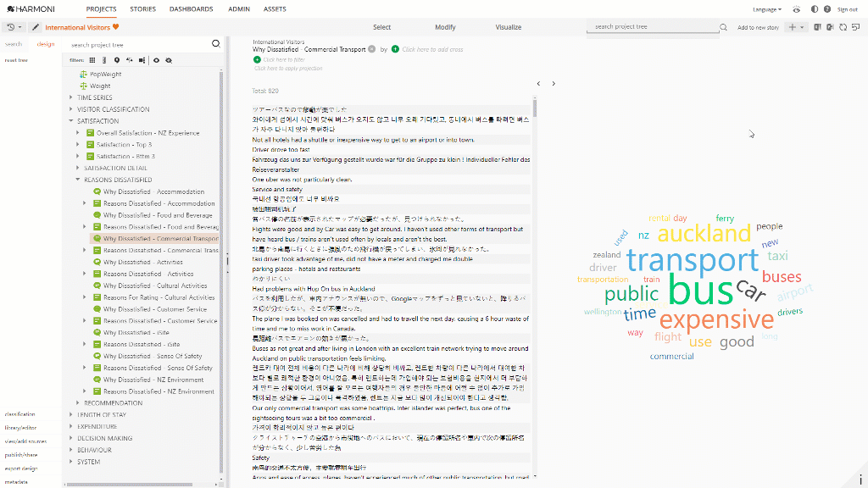Image resolution: width=868 pixels, height=488 pixels.
Task: Switch to the search tab in sidebar
Action: click(x=14, y=44)
